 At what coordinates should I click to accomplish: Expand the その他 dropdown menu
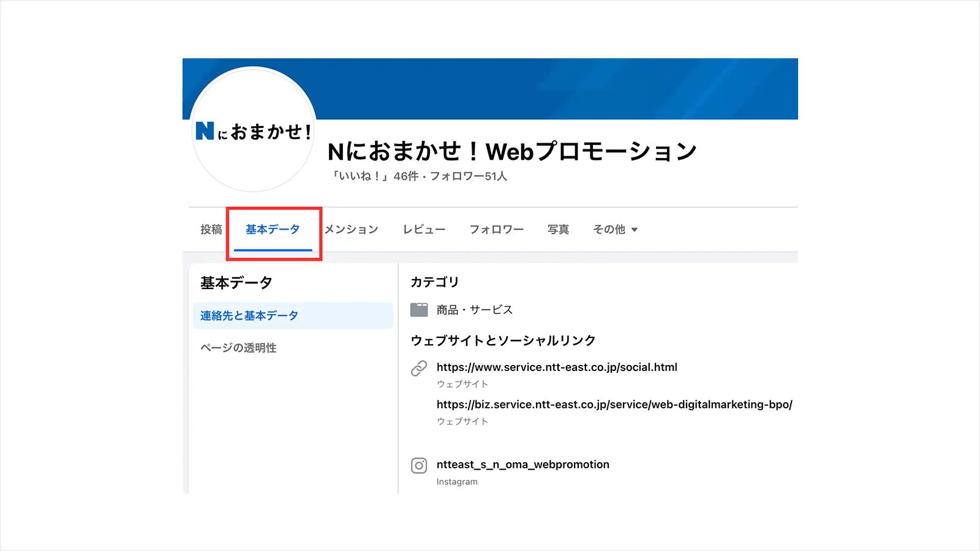coord(609,230)
